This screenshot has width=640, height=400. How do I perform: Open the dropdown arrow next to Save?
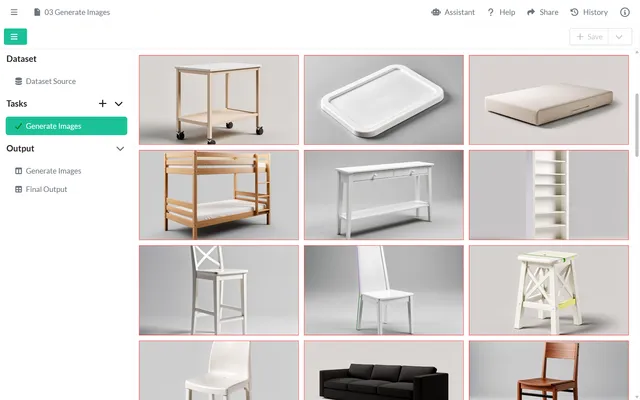619,37
